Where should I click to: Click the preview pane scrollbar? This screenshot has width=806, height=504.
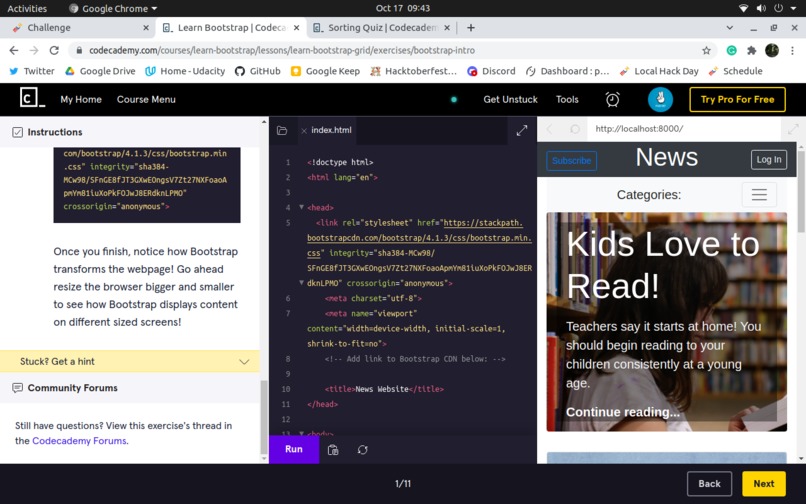tap(801, 191)
